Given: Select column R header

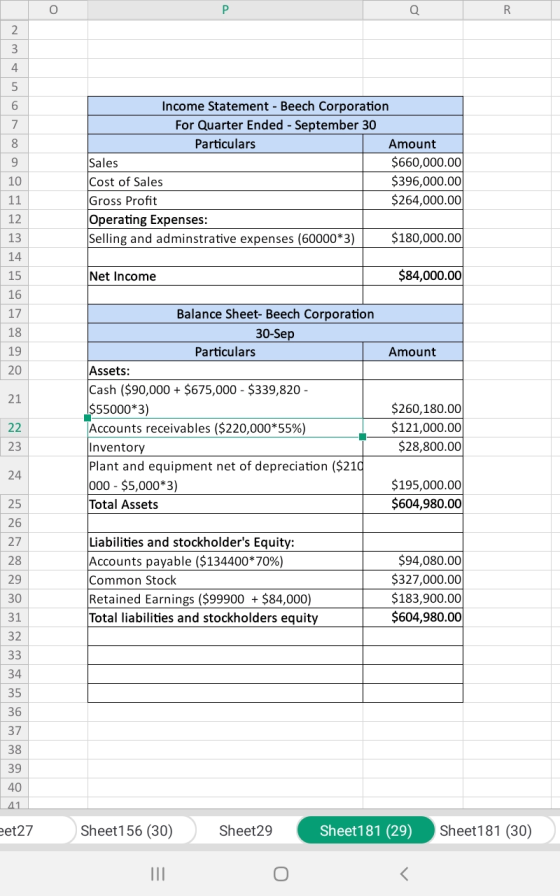Looking at the screenshot, I should (x=507, y=10).
